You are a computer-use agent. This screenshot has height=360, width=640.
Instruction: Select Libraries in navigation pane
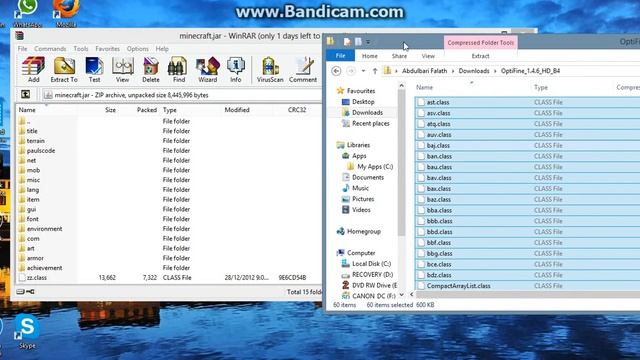pyautogui.click(x=358, y=145)
